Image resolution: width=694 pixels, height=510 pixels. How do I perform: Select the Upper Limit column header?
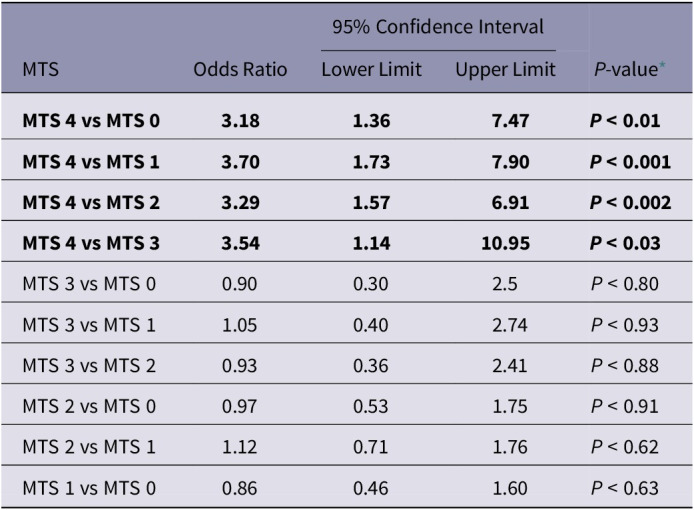click(505, 70)
